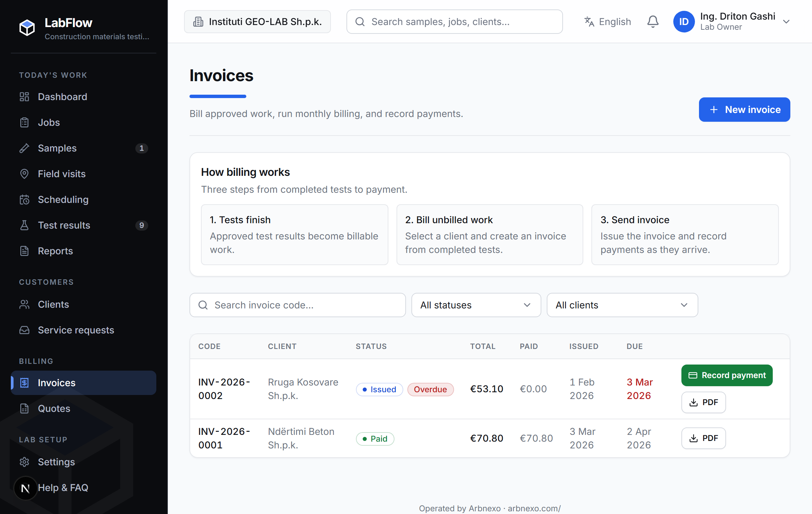The width and height of the screenshot is (812, 514).
Task: Click the Field visits map pin icon
Action: [x=24, y=174]
